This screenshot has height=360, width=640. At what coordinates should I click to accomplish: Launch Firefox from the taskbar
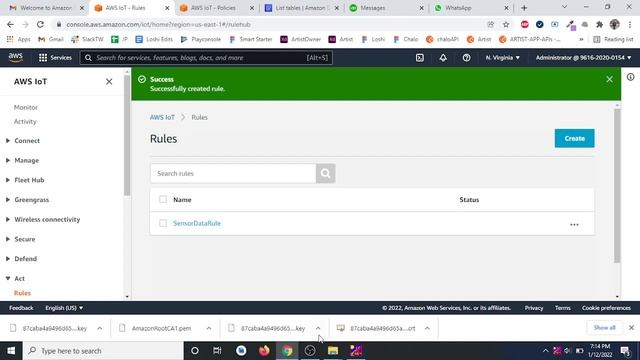(x=264, y=351)
